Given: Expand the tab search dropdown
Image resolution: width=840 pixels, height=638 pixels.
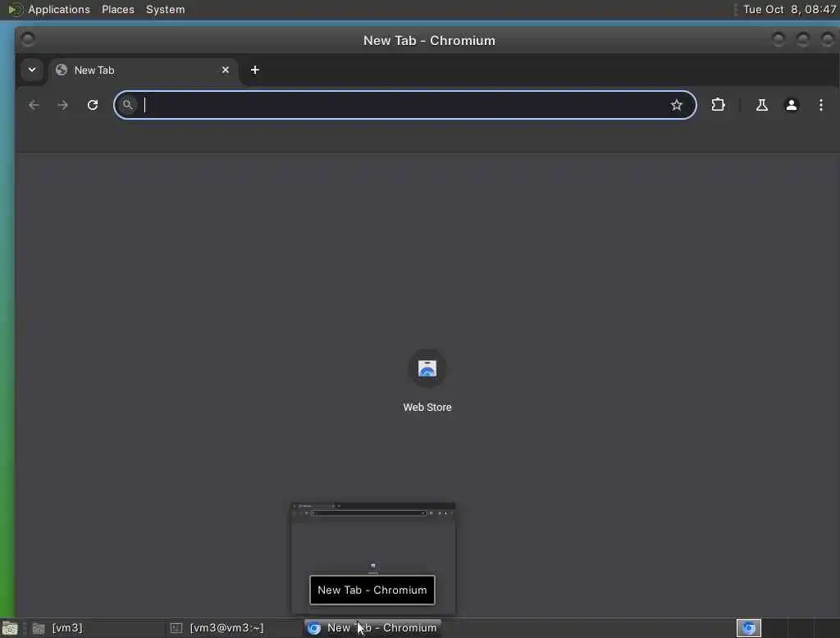Looking at the screenshot, I should click(32, 71).
